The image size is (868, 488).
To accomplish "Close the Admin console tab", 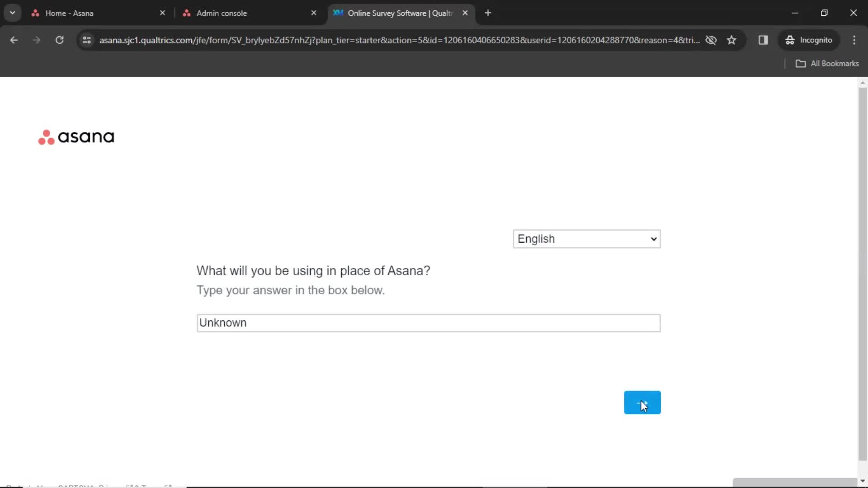I will (x=314, y=13).
